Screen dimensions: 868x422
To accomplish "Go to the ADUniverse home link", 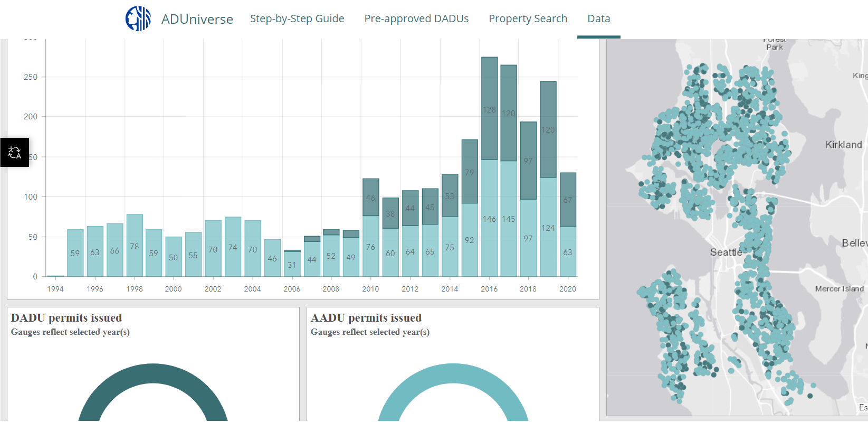I will pyautogui.click(x=197, y=19).
